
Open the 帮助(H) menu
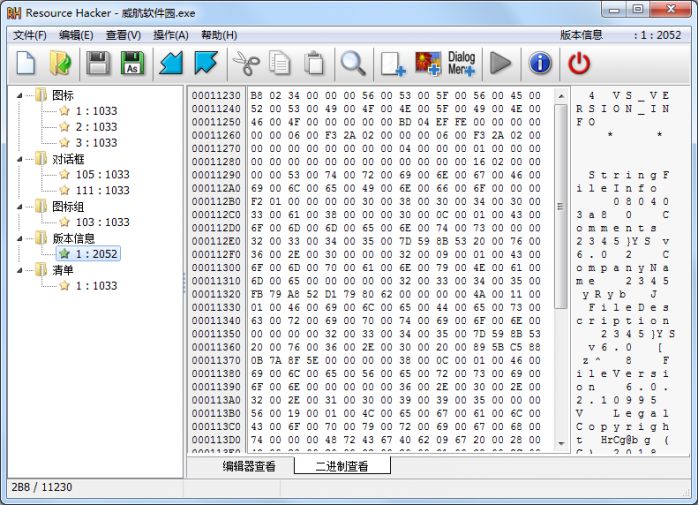click(x=219, y=35)
